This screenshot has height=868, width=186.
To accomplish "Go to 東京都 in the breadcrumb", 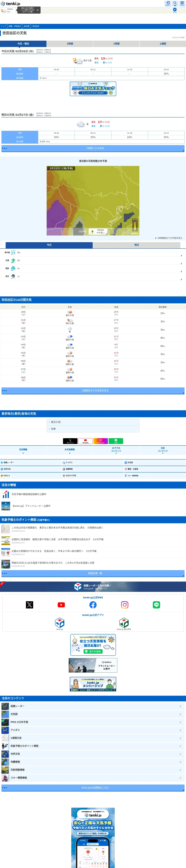I will coord(27,26).
